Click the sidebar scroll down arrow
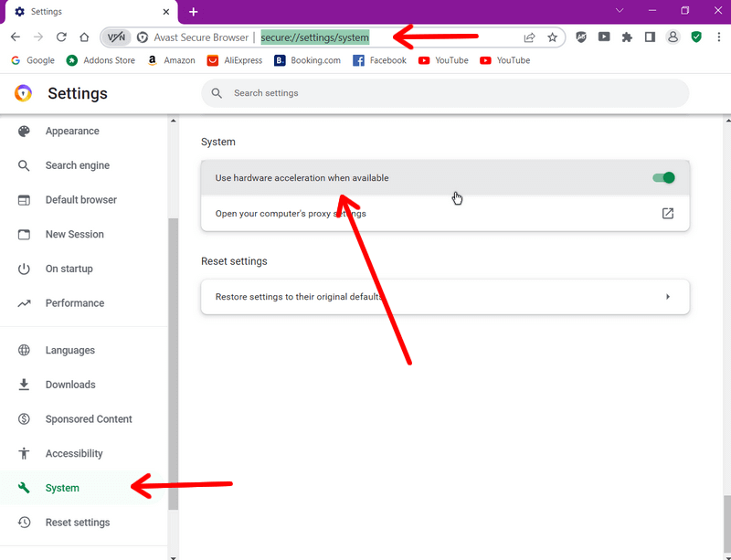This screenshot has width=731, height=560. point(173,556)
